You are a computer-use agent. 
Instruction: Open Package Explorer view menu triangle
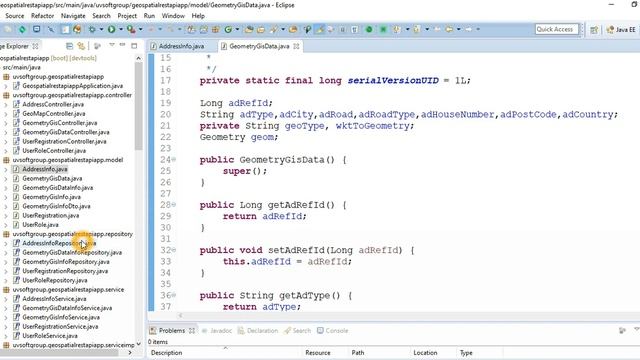point(111,45)
